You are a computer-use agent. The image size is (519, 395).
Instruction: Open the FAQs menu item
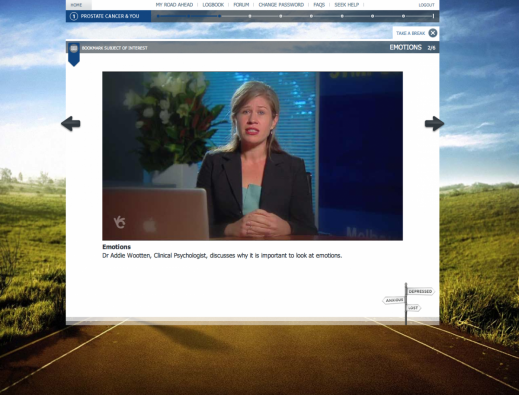point(319,5)
